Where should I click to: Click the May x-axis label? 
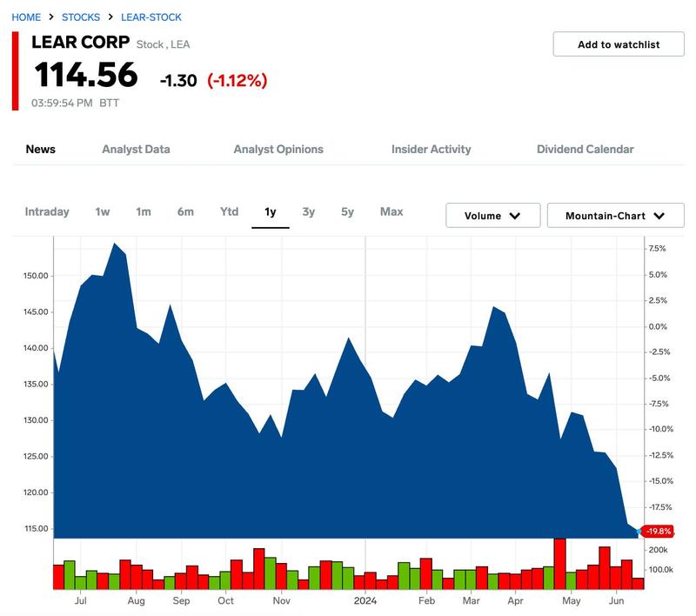572,601
